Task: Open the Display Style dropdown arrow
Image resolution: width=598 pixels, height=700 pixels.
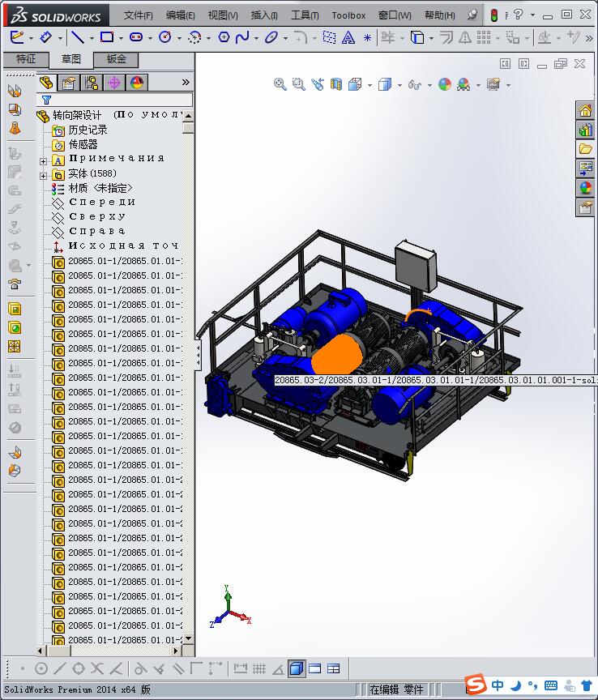Action: [x=399, y=85]
